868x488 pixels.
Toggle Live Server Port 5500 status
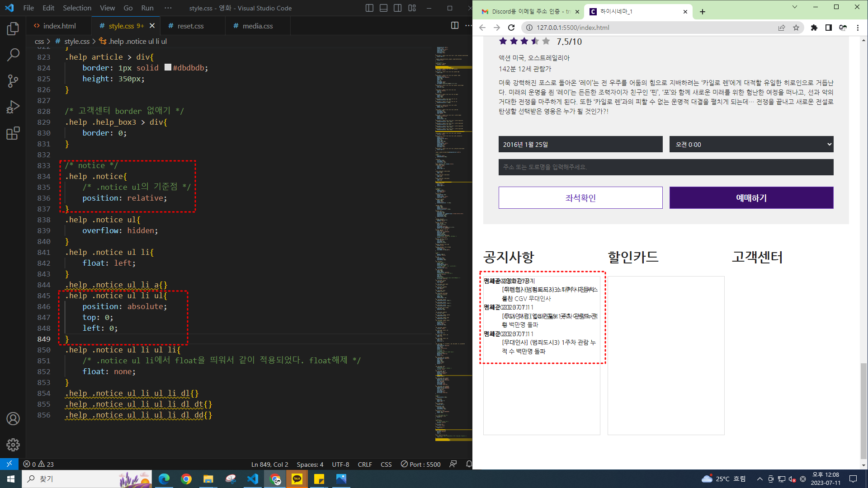[420, 464]
